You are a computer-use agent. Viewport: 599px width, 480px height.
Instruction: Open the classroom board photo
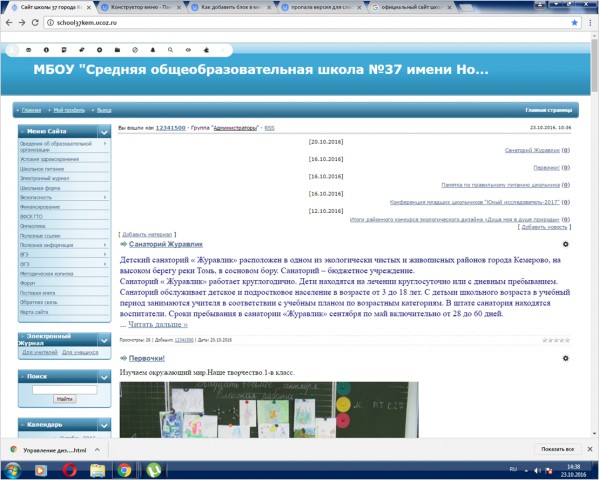tap(269, 410)
